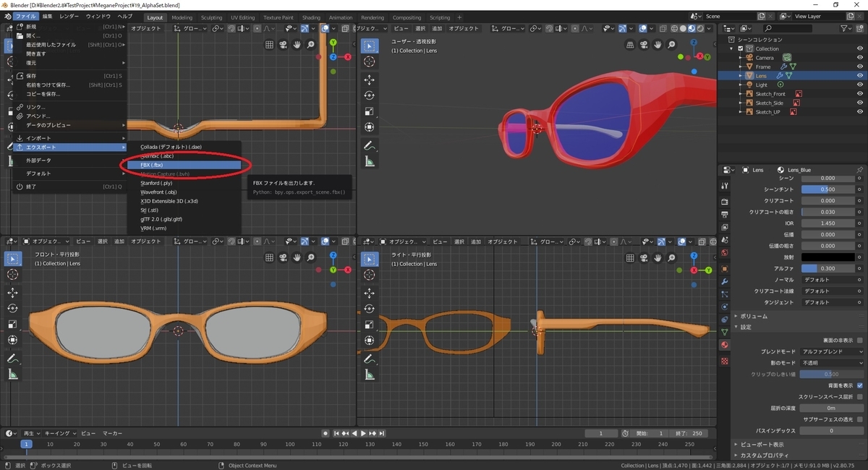Click the camera view icon in the top-left viewport
The image size is (868, 470).
tap(283, 44)
